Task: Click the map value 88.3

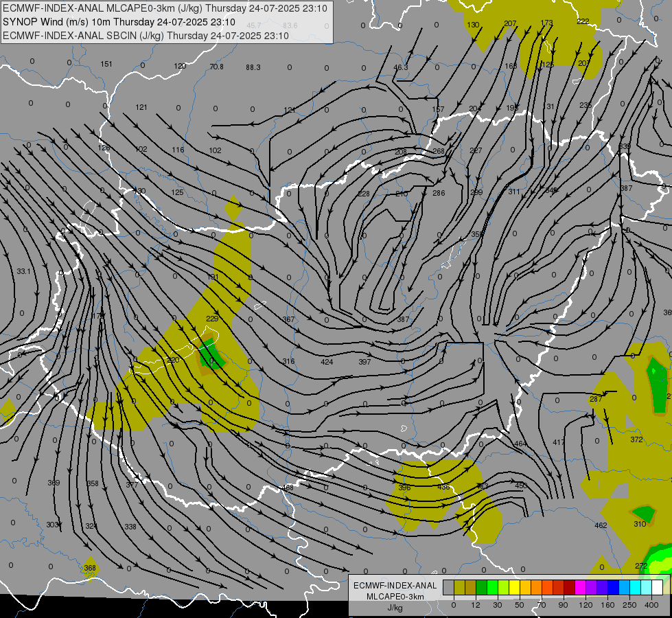Action: pyautogui.click(x=253, y=67)
